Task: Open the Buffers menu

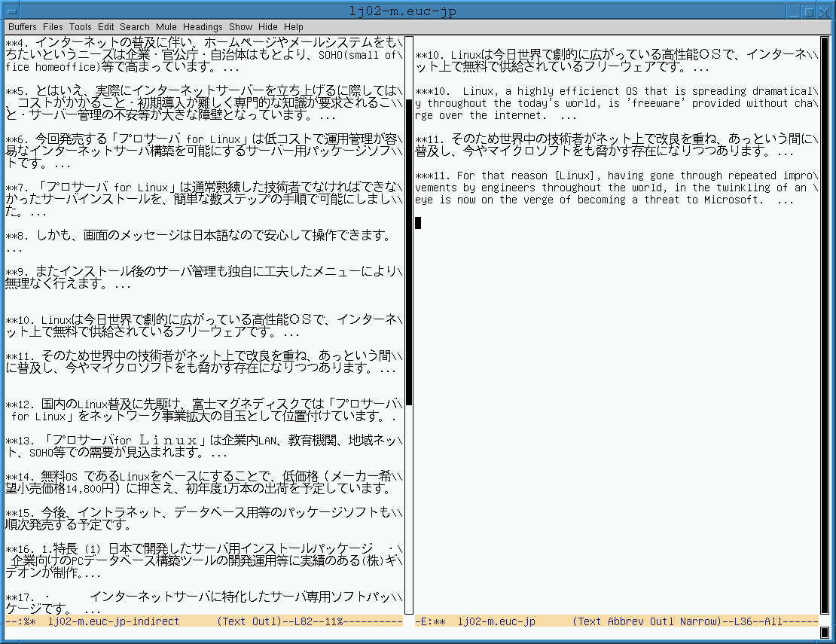Action: pos(22,26)
